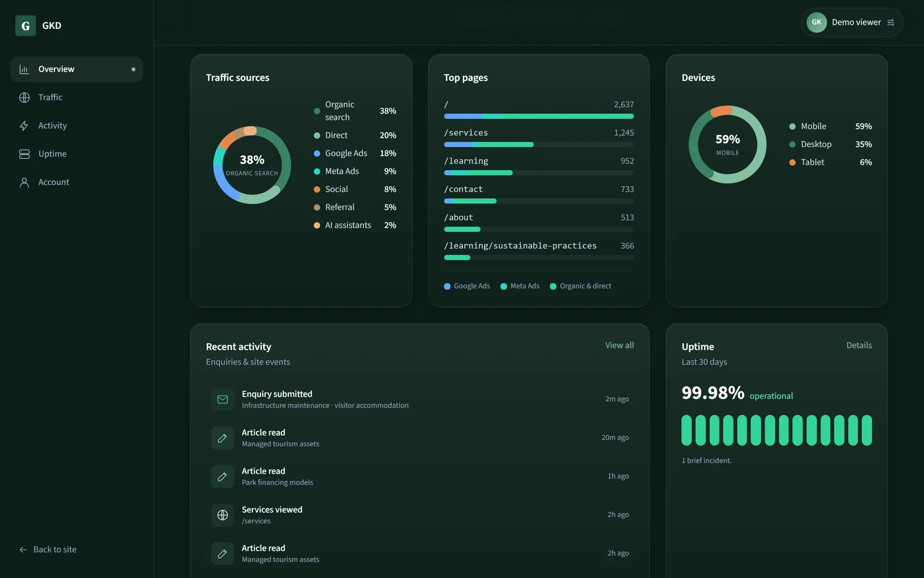Click the GK avatar badge
The height and width of the screenshot is (578, 924).
[817, 23]
